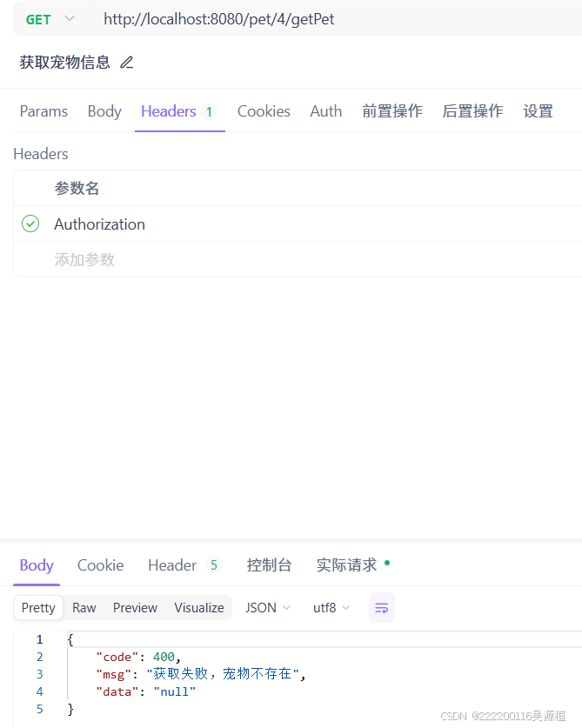Click the "code": 400 line
Image resolution: width=582 pixels, height=728 pixels.
[x=138, y=657]
